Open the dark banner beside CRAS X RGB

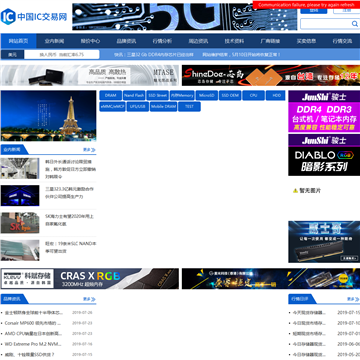(x=271, y=279)
